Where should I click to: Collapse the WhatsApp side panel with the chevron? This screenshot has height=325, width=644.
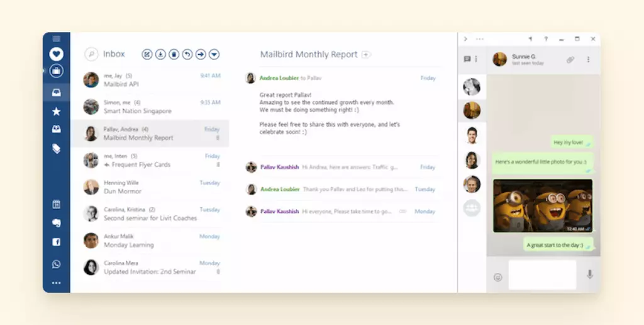[465, 39]
